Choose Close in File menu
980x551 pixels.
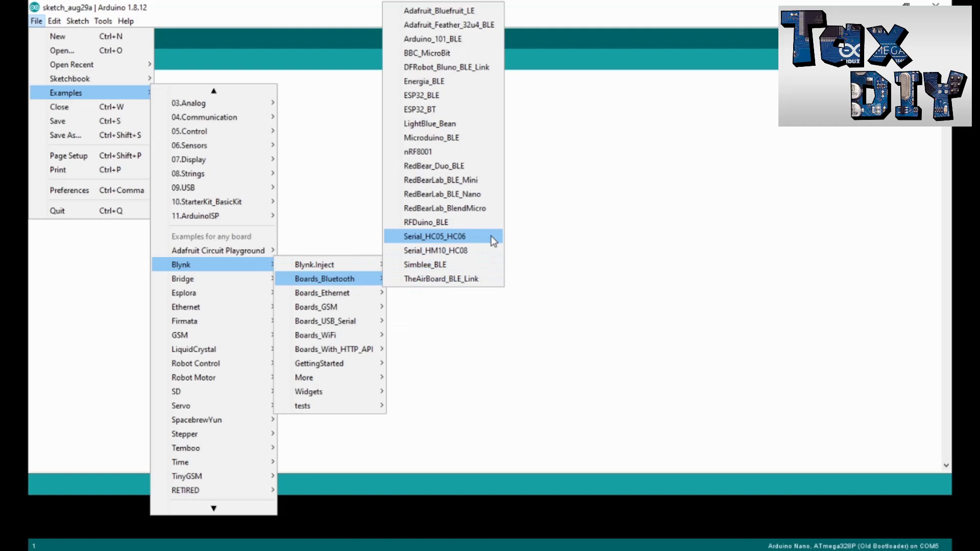click(x=91, y=107)
